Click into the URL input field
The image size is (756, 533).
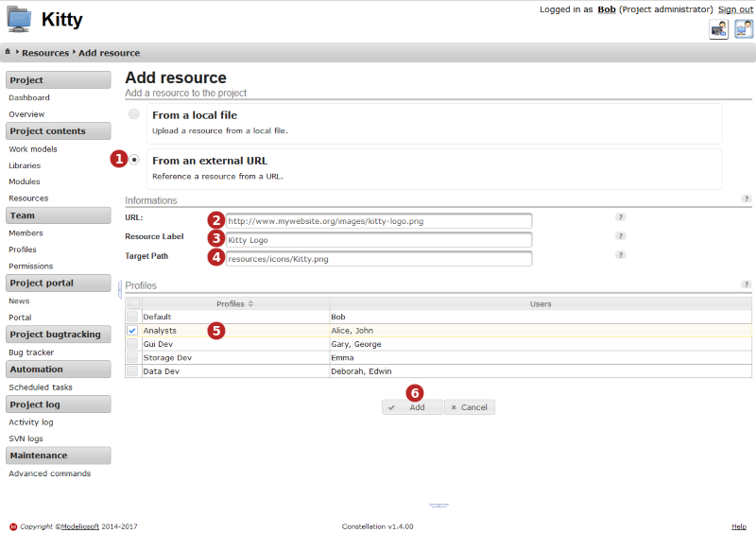click(379, 221)
